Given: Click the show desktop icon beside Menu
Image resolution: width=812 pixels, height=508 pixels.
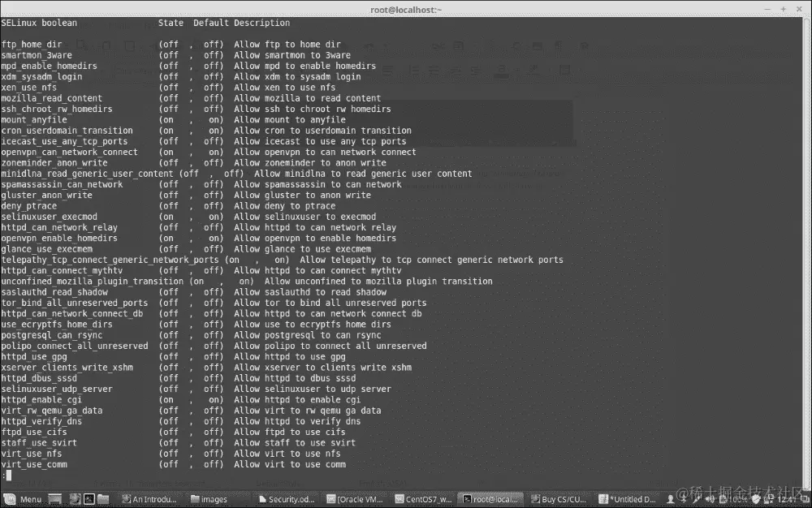Looking at the screenshot, I should point(54,499).
